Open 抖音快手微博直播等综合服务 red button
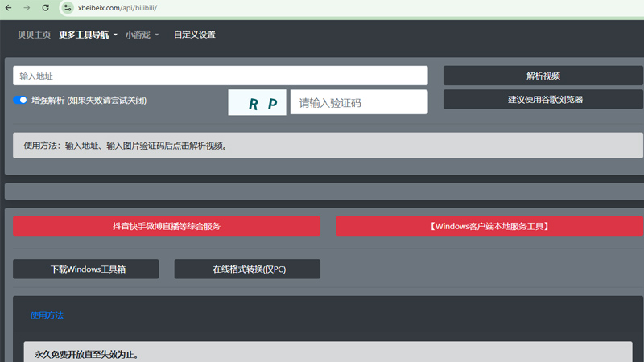This screenshot has height=362, width=644. [167, 226]
